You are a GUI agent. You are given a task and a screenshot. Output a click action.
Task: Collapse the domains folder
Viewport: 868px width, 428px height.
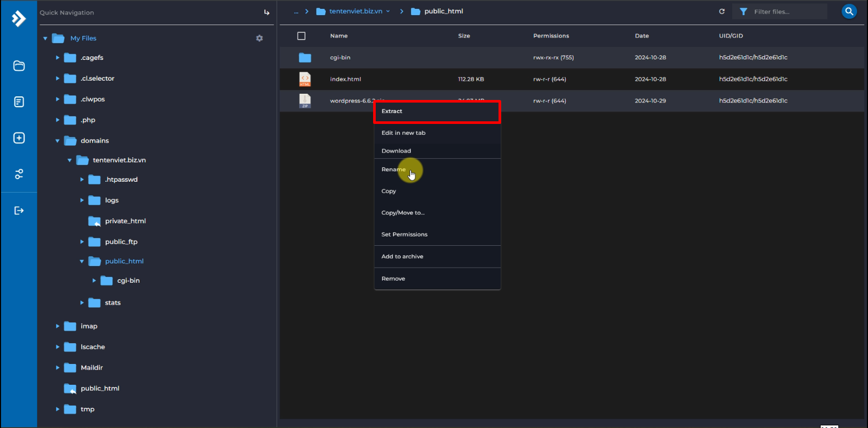coord(57,141)
